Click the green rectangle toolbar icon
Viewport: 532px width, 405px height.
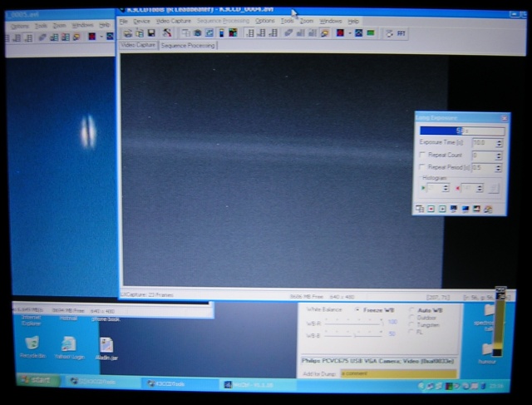click(x=371, y=33)
